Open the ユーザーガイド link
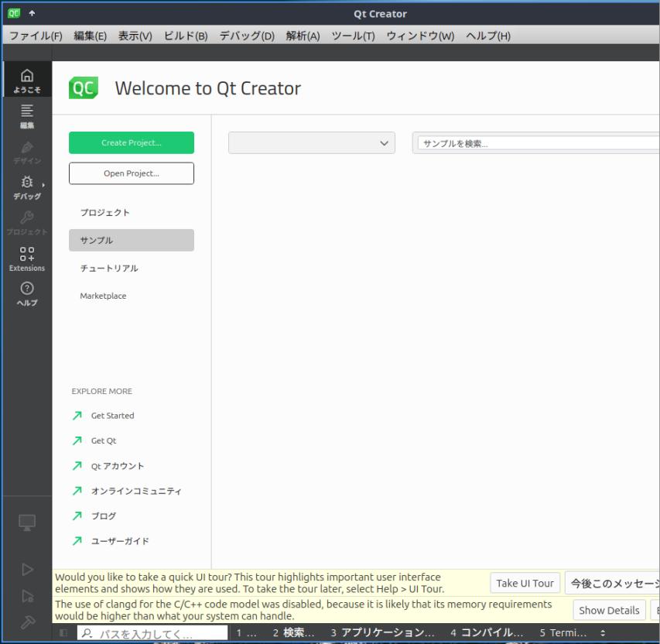 (120, 541)
